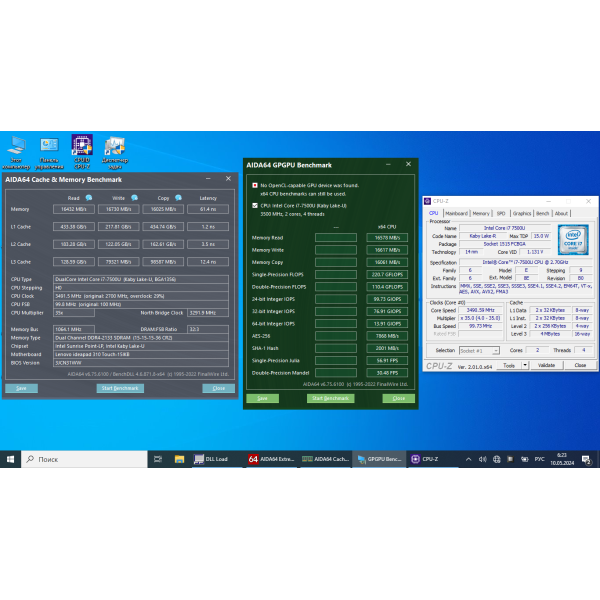Click the Validate button in CPU-Z

(546, 365)
